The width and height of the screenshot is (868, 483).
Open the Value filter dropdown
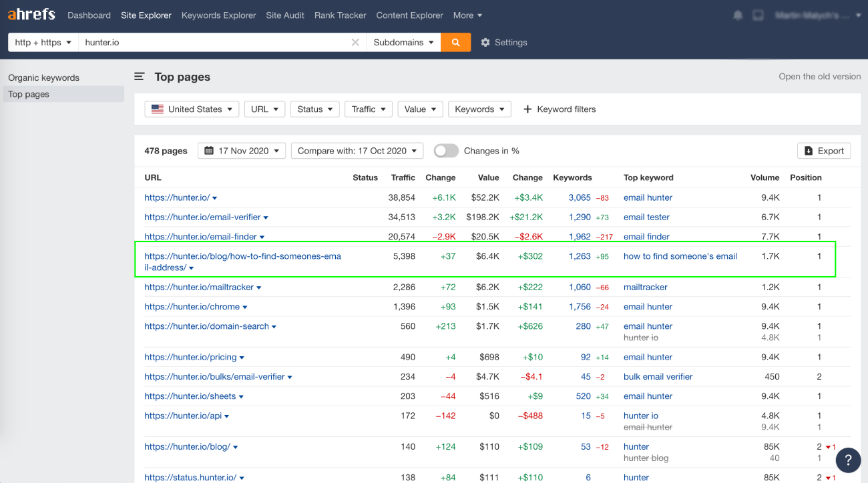[420, 109]
